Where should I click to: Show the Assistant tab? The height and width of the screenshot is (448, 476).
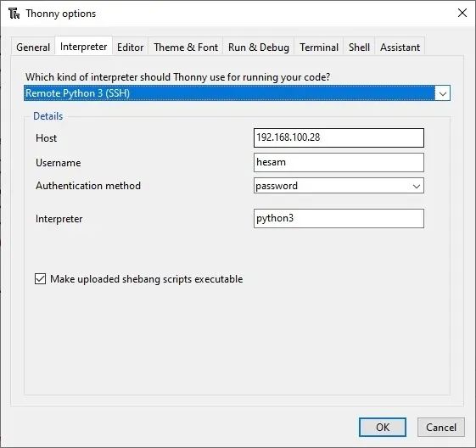[400, 47]
